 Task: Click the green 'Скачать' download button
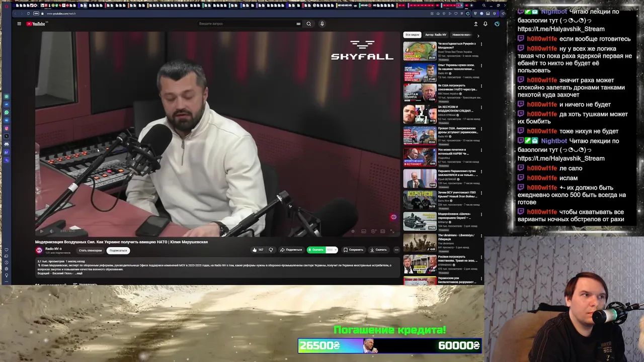[316, 250]
